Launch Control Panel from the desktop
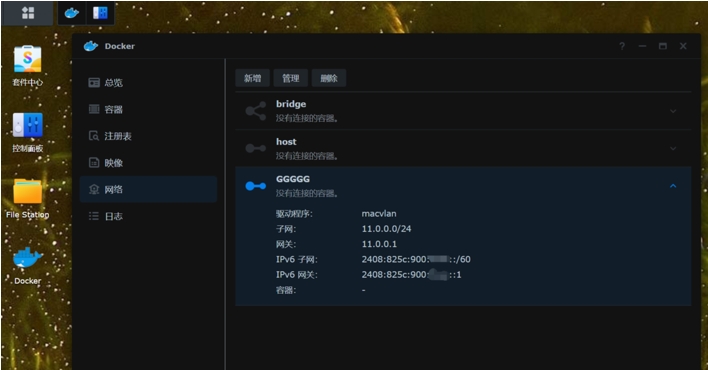The width and height of the screenshot is (708, 370). click(28, 132)
